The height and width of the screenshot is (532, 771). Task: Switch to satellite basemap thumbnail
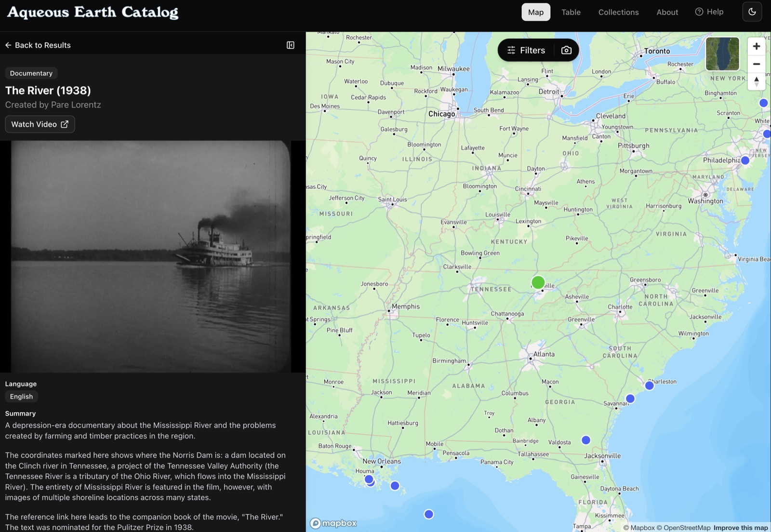point(722,54)
